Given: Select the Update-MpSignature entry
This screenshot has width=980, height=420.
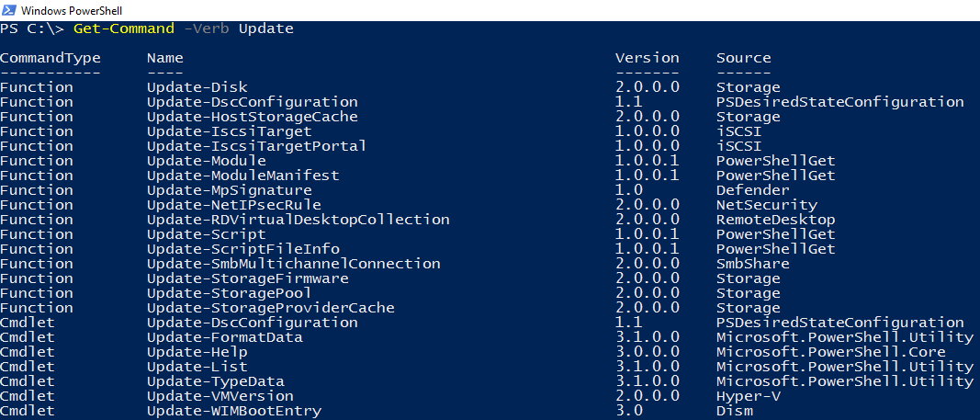Looking at the screenshot, I should click(x=229, y=190).
